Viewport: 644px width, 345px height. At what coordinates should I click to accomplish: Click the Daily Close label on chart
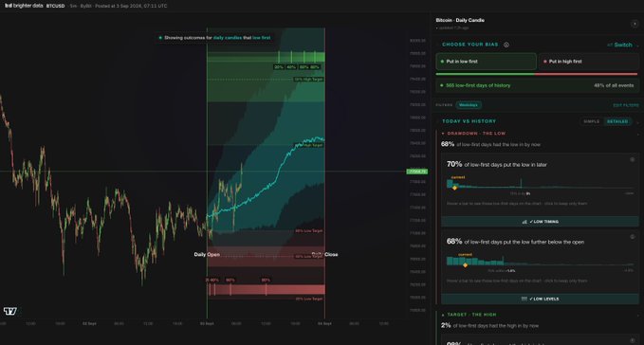[x=324, y=254]
